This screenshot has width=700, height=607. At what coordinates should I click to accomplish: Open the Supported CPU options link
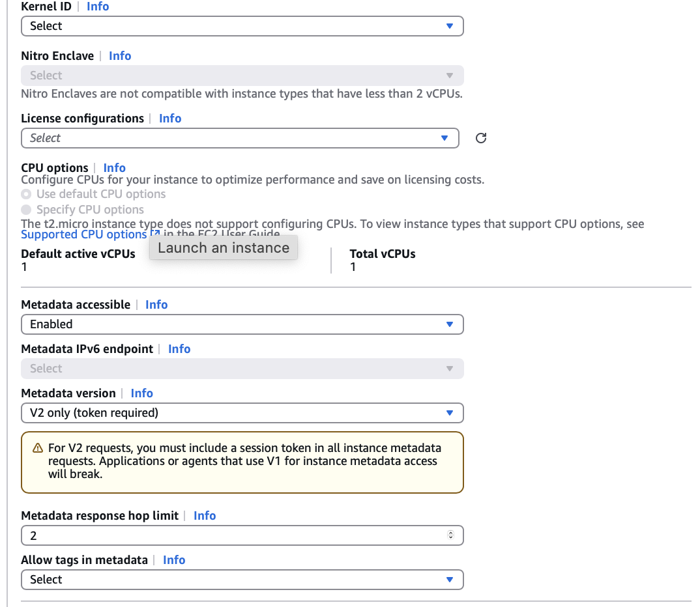(x=83, y=234)
